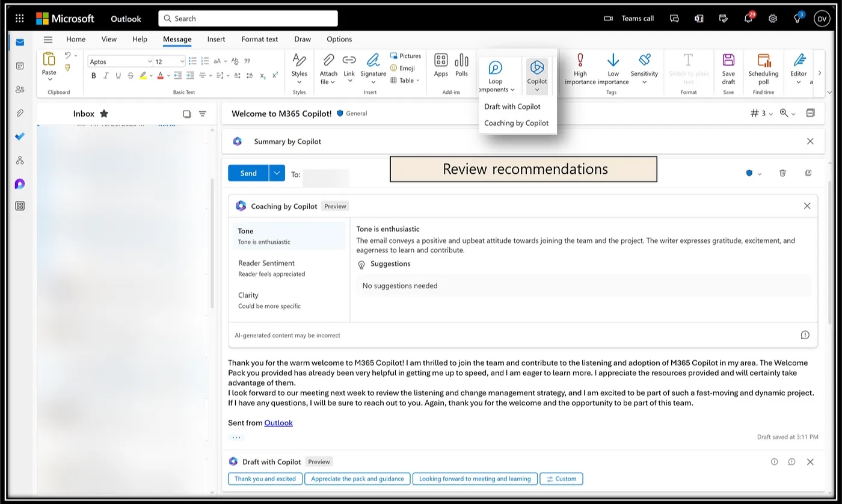842x504 pixels.
Task: Mark message as High importance
Action: (x=580, y=61)
